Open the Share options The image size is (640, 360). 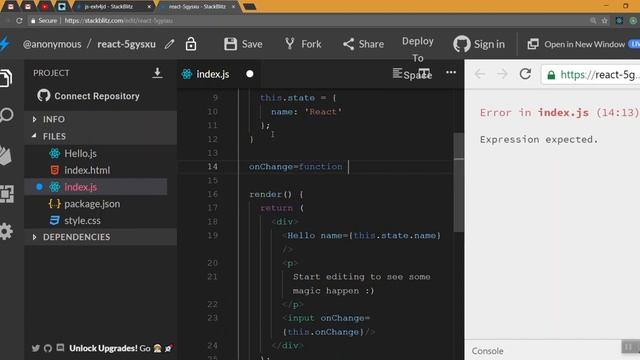[x=363, y=44]
